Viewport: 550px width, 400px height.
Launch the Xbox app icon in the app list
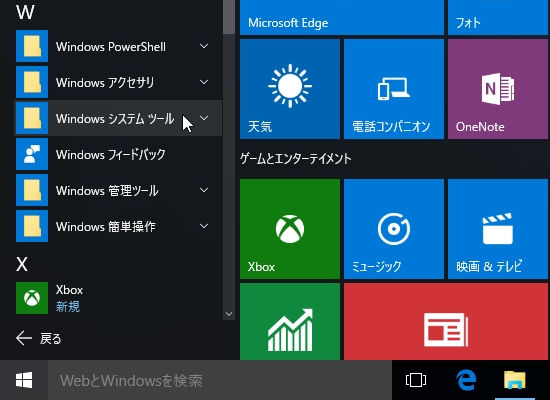[32, 298]
